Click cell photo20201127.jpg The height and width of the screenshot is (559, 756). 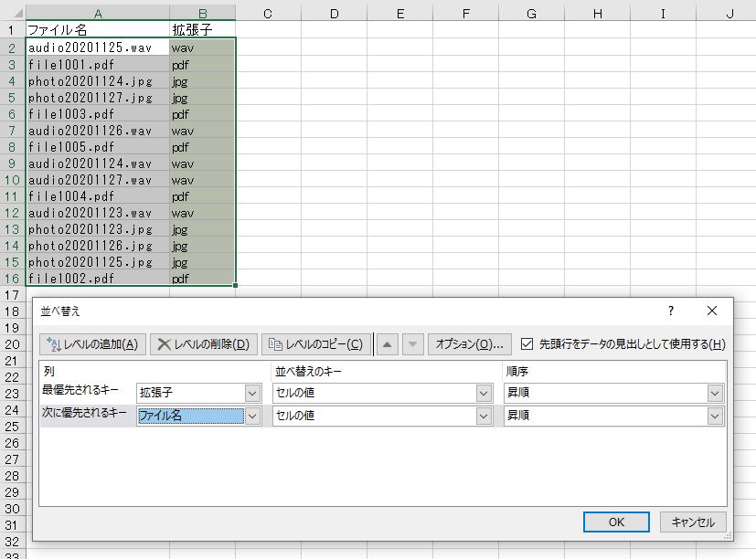click(x=98, y=98)
